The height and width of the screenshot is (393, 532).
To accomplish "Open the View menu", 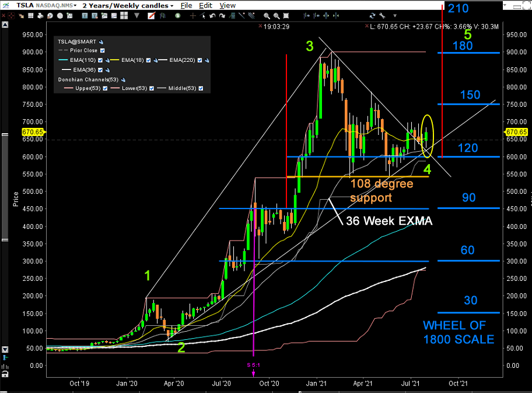I will click(228, 5).
